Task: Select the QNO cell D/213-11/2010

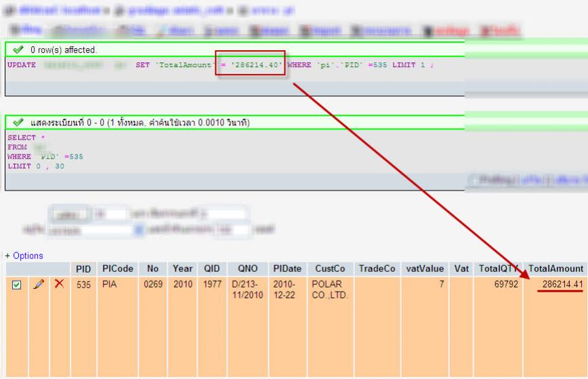Action: click(247, 290)
